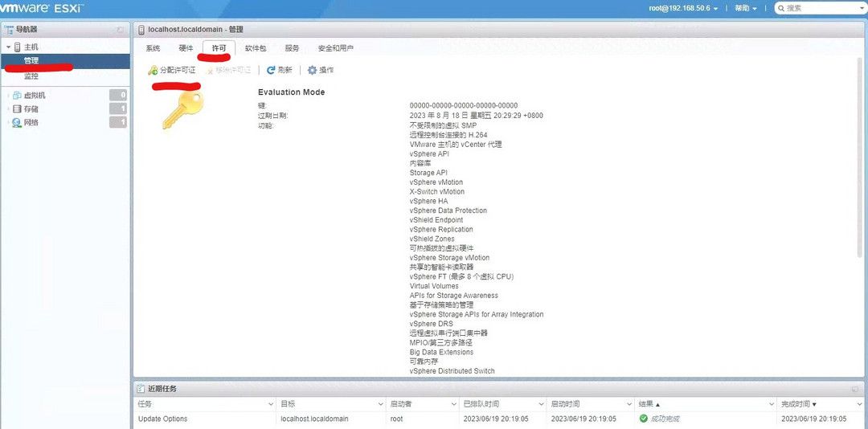The image size is (868, 429).
Task: Select Manage (管理) in the navigator
Action: click(x=65, y=61)
